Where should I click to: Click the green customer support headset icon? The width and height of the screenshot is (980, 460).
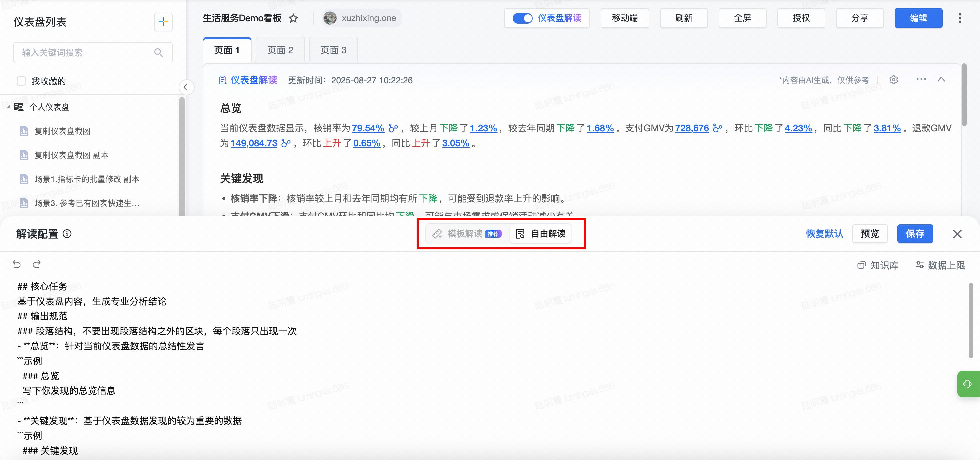pos(967,384)
